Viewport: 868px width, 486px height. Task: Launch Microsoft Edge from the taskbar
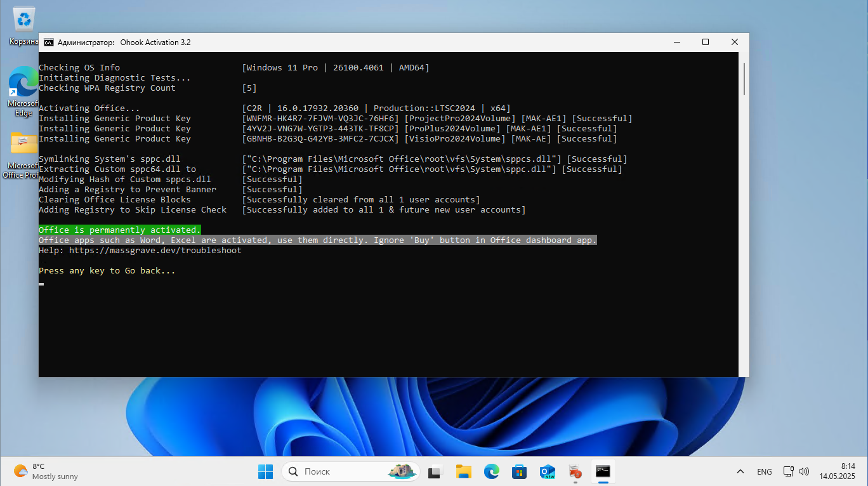tap(491, 471)
